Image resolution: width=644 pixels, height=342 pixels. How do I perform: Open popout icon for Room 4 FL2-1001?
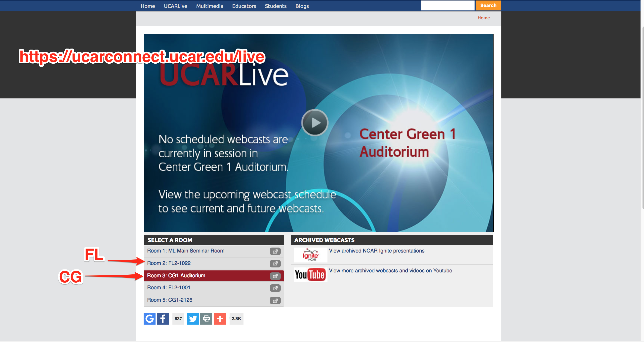point(275,288)
